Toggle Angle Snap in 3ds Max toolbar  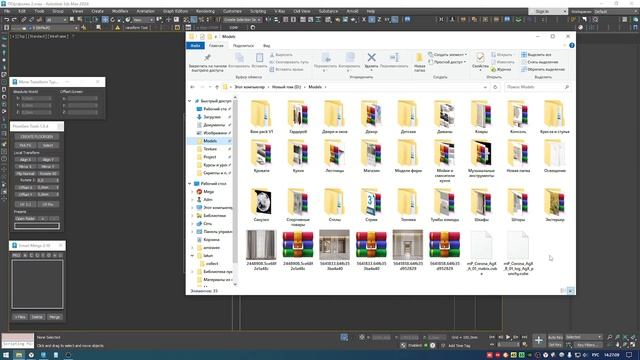point(194,20)
